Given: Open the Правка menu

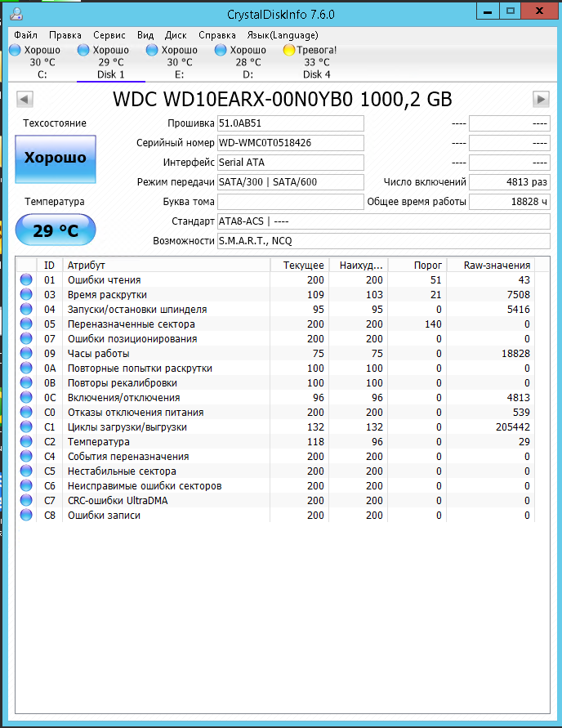Looking at the screenshot, I should tap(65, 35).
